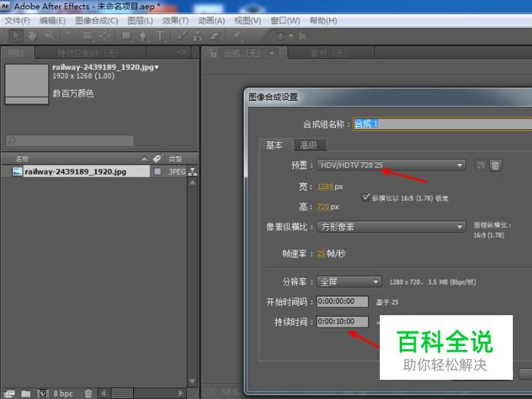Open the 图像合成(C) menu
The height and width of the screenshot is (399, 532).
point(97,21)
